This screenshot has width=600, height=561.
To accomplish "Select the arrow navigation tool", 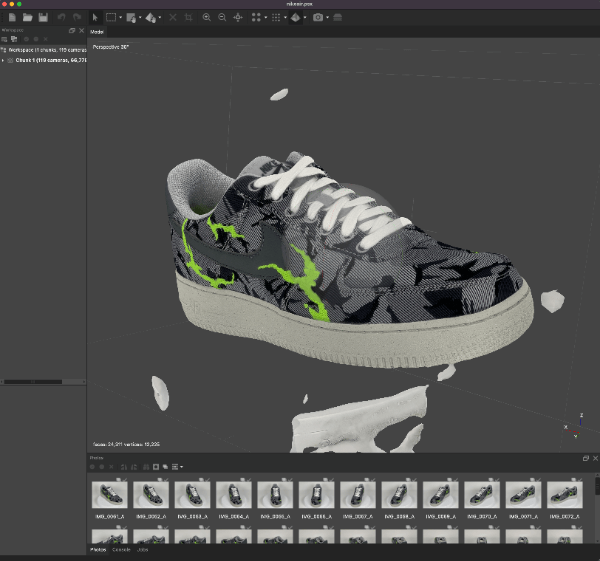I will (x=94, y=18).
